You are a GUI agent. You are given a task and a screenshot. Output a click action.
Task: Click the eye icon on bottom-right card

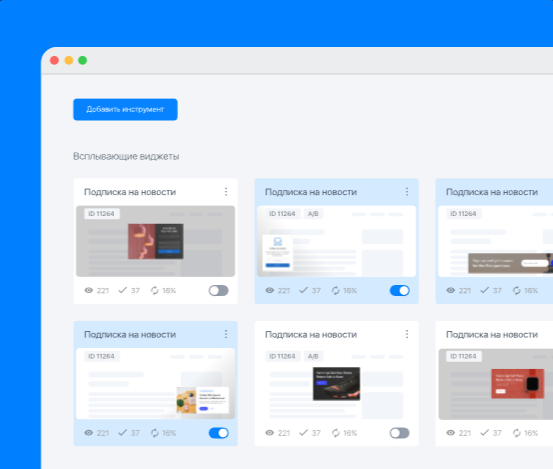tap(450, 433)
